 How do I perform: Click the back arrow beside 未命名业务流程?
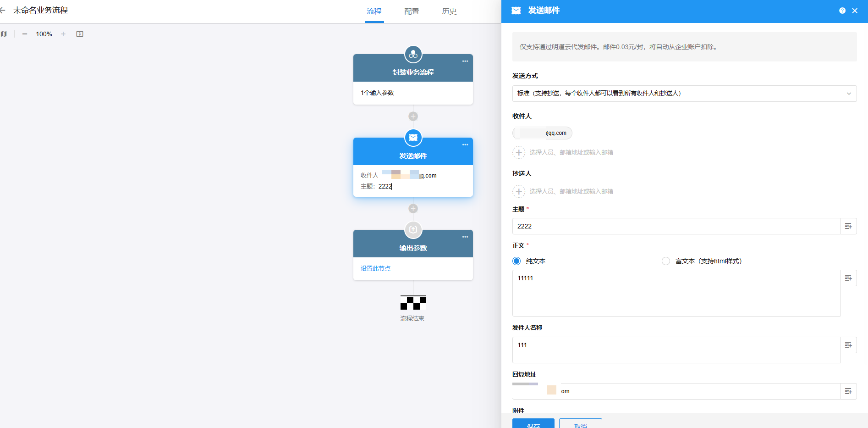coord(2,10)
